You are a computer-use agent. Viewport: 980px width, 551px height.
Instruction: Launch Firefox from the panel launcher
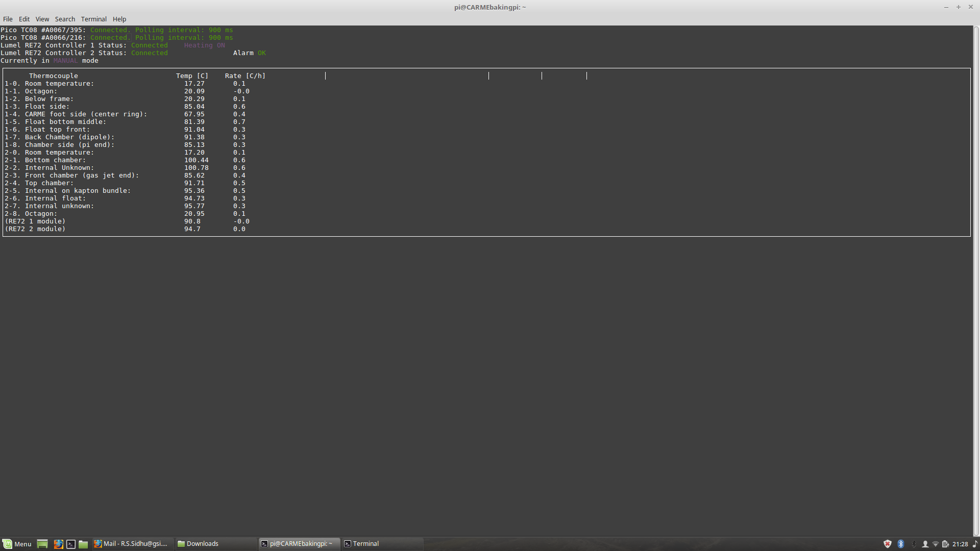(59, 544)
